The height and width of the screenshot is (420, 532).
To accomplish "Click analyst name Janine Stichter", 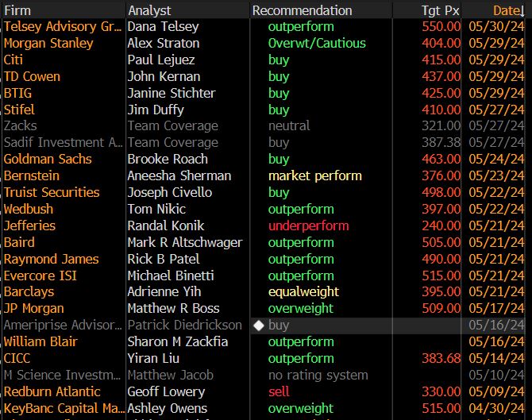I will (172, 93).
